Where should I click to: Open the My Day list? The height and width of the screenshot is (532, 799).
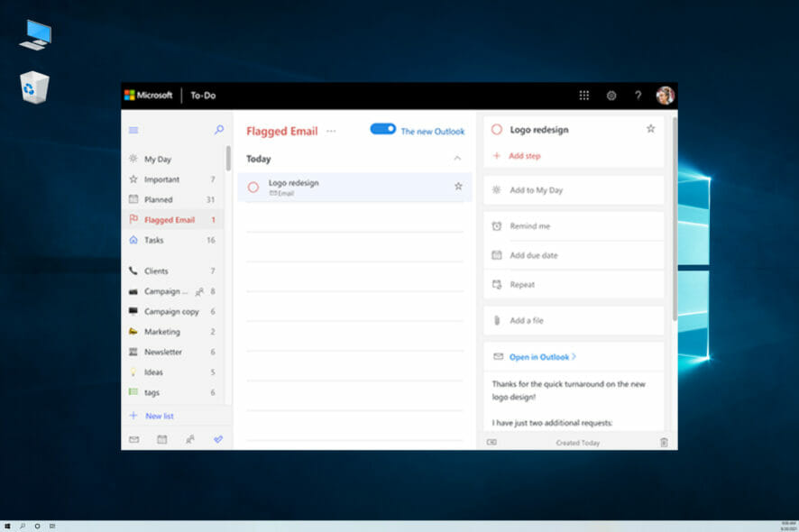[x=172, y=159]
